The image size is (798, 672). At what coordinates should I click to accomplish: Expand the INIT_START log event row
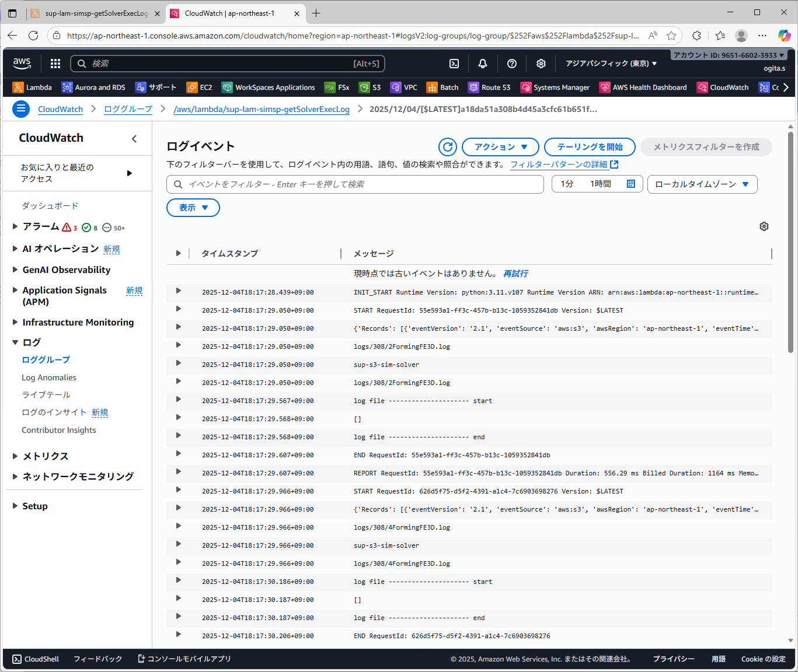click(x=179, y=291)
